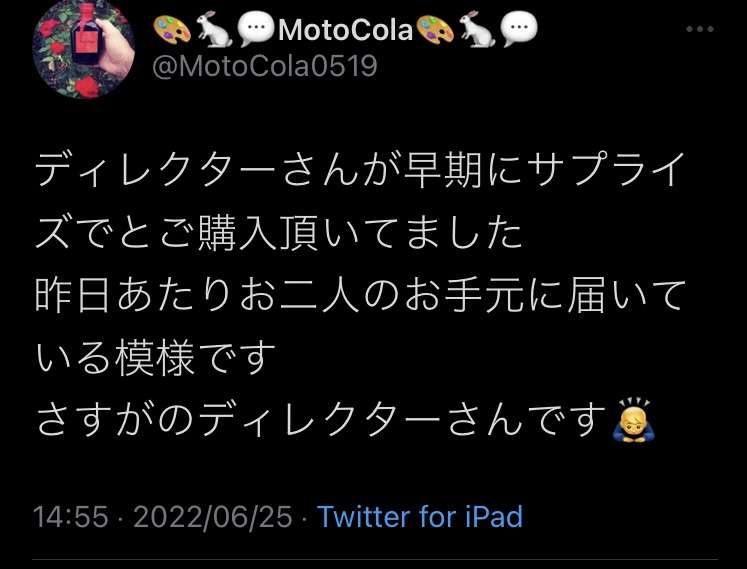
Task: Click the tweet line starting 昨日あたりお二人
Action: [360, 295]
